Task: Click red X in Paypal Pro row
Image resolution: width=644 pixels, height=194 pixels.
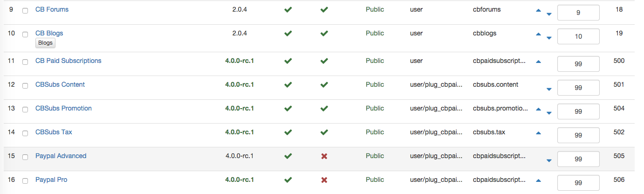Action: pyautogui.click(x=324, y=180)
